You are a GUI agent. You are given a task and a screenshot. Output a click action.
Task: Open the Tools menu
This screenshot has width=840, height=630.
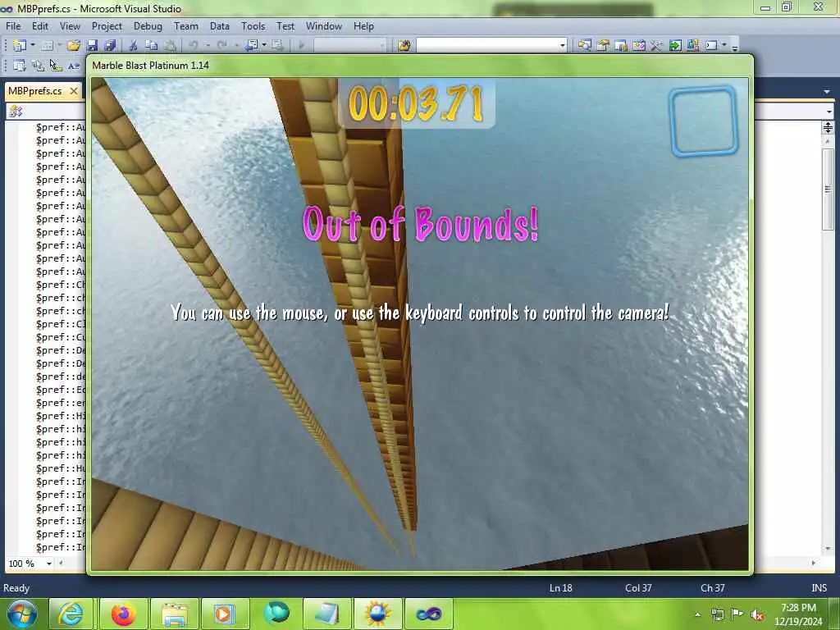click(253, 25)
